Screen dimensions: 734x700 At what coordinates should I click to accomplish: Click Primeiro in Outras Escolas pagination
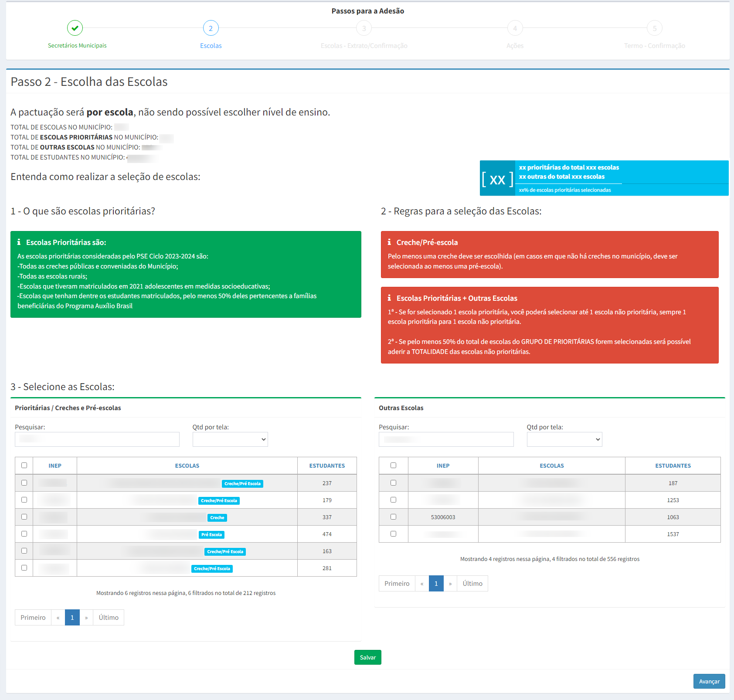pyautogui.click(x=397, y=583)
